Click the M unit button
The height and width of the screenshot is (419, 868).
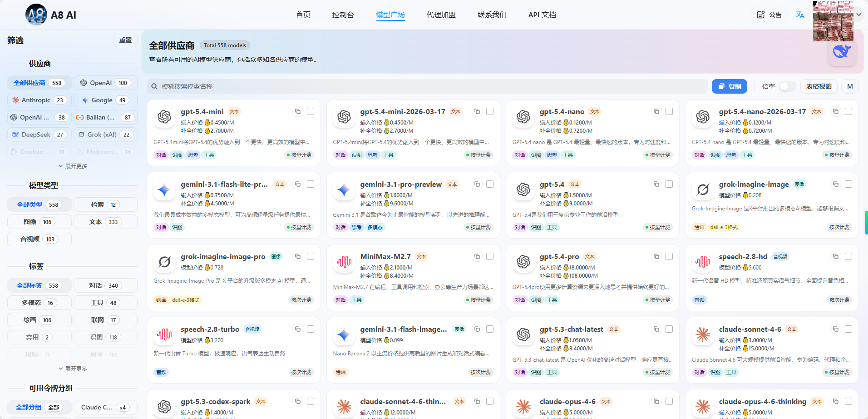point(850,86)
